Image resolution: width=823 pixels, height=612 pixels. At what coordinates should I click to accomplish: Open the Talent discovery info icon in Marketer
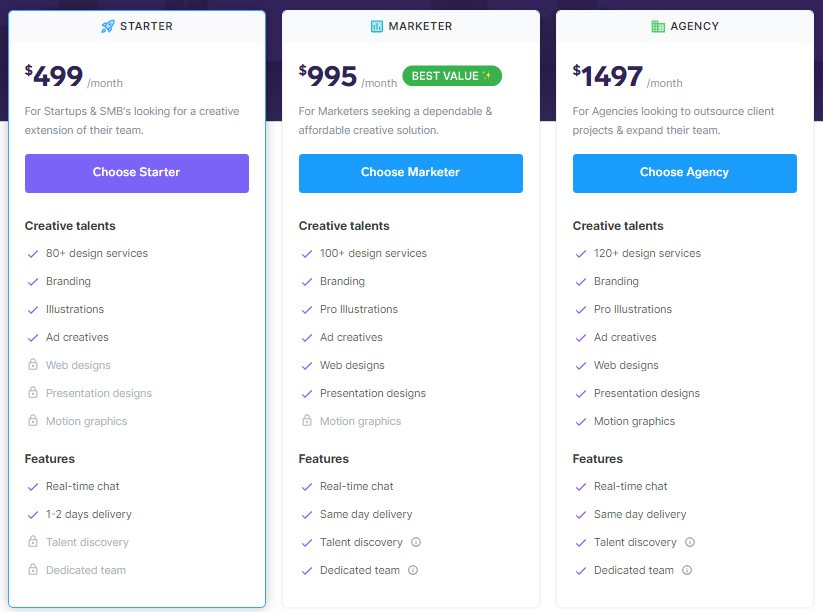click(415, 542)
